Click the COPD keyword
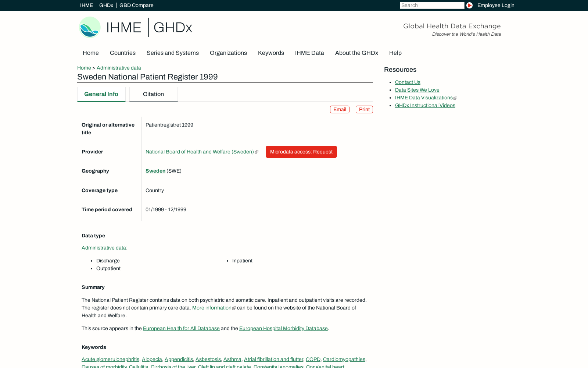 313,359
